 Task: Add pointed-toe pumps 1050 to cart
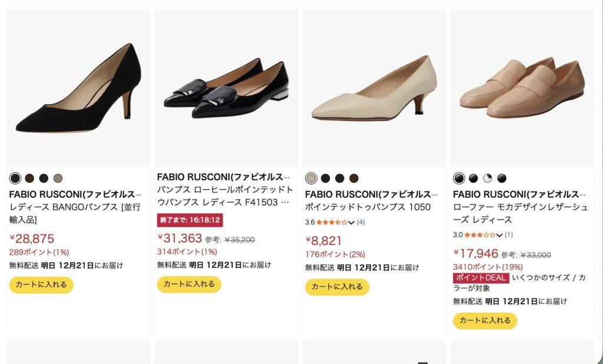pos(337,287)
